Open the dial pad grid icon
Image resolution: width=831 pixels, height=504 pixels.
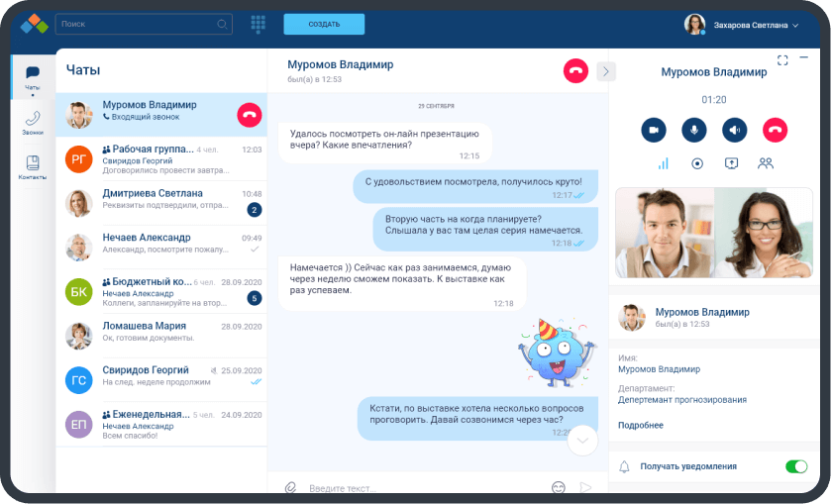point(259,24)
